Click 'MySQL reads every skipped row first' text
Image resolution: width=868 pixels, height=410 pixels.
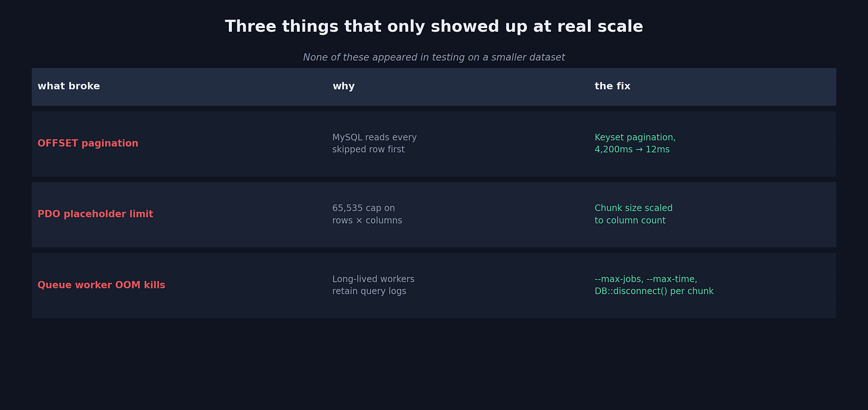point(374,143)
